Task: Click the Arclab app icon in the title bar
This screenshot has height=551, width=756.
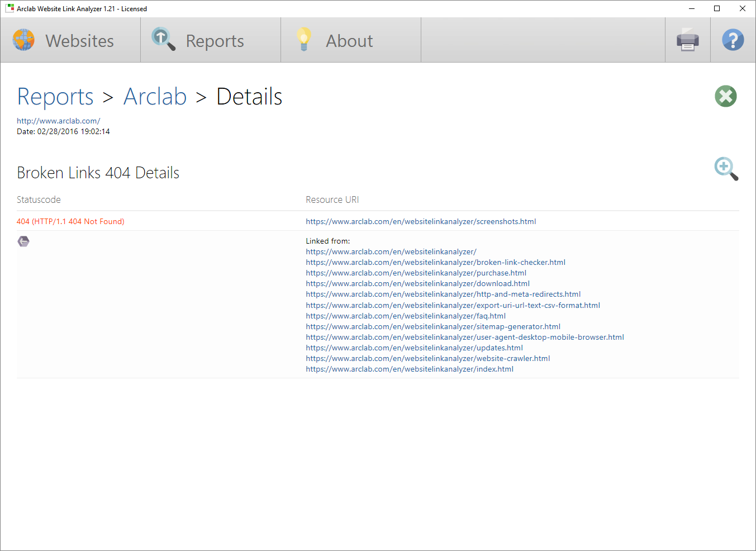Action: tap(9, 8)
